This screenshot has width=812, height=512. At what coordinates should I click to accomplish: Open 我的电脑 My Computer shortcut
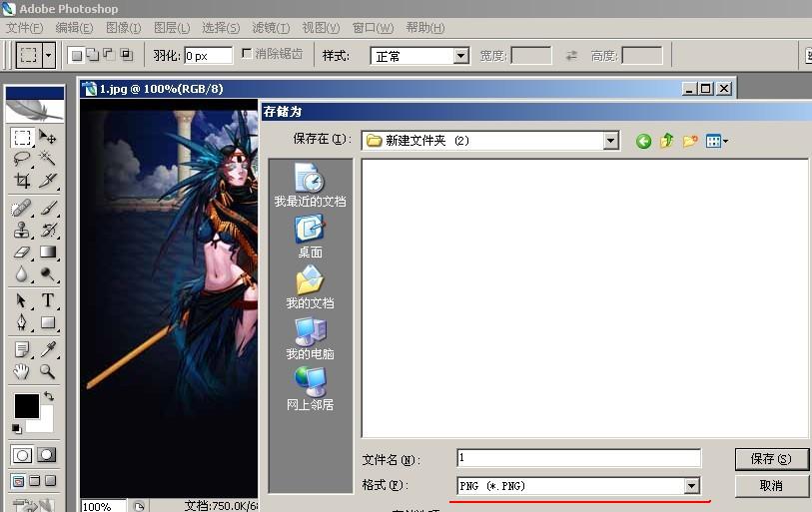click(x=310, y=338)
